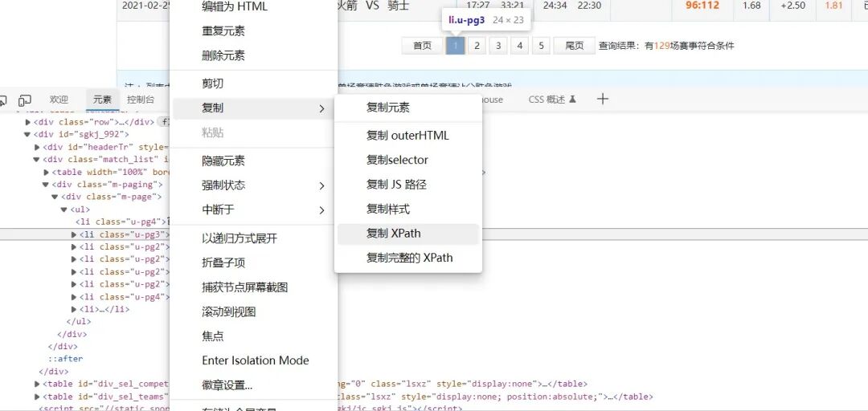Toggle device emulation icon in DevTools
Viewport: 868px width, 411px height.
[x=25, y=100]
